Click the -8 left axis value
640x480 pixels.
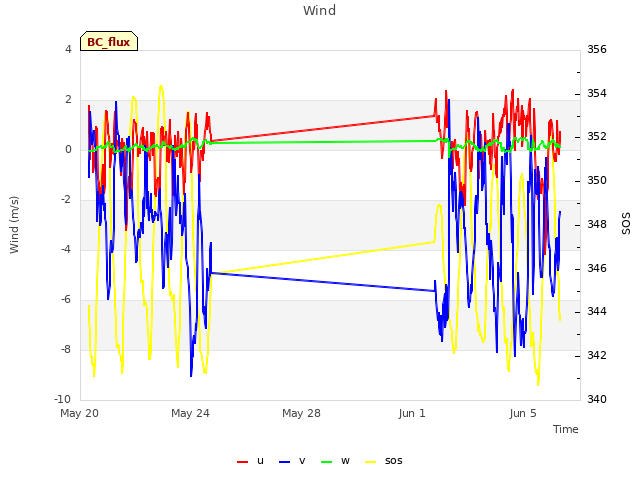coord(66,349)
